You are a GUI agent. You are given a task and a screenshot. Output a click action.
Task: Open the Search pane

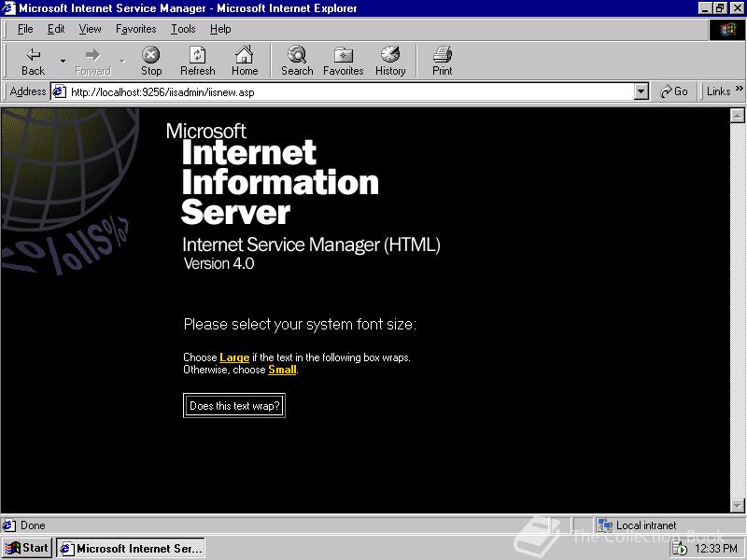pos(297,61)
